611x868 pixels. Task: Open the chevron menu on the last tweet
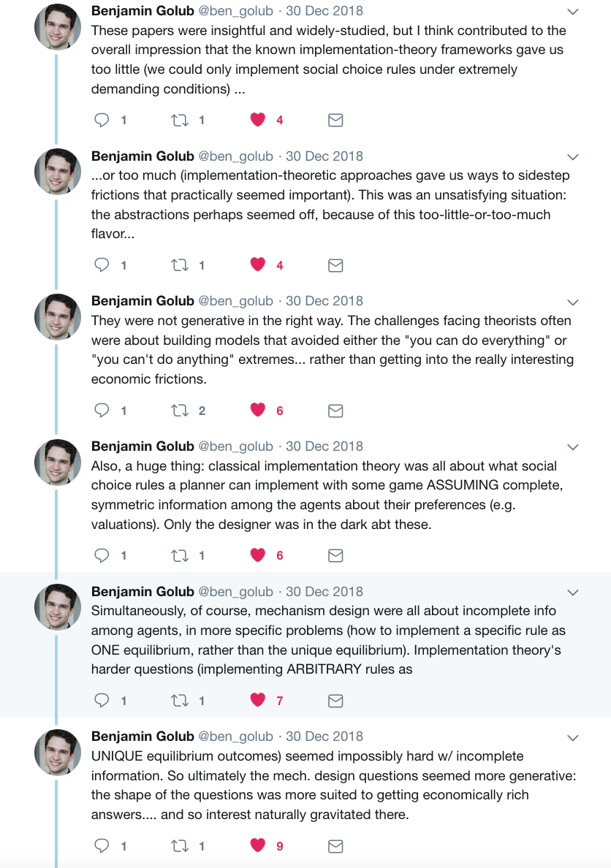pyautogui.click(x=573, y=738)
